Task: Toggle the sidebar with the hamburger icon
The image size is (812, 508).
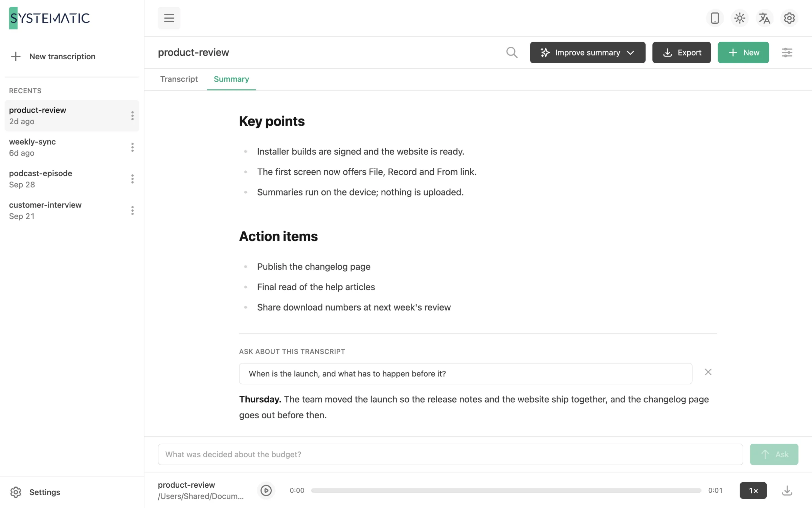Action: [x=169, y=18]
